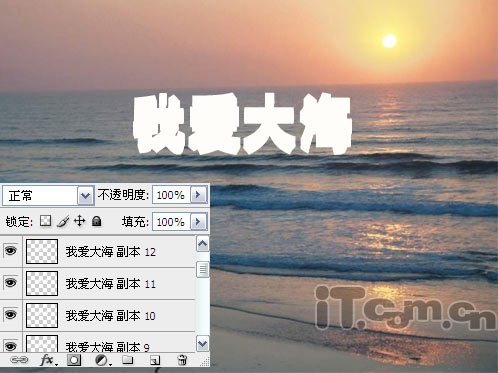The image size is (498, 373).
Task: Hide layer 我爱大海 副本 12
Action: tap(11, 251)
